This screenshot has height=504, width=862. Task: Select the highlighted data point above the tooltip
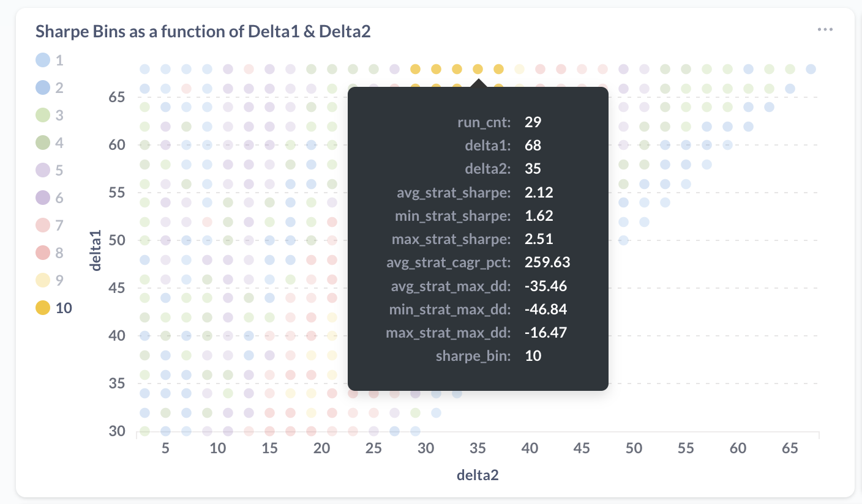tap(478, 69)
